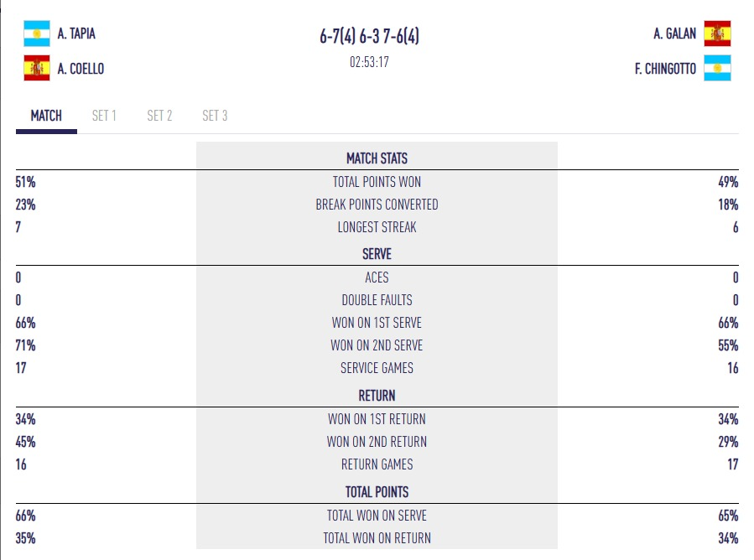View the SET 3 statistics tab
Image resolution: width=754 pixels, height=560 pixels.
[x=213, y=116]
